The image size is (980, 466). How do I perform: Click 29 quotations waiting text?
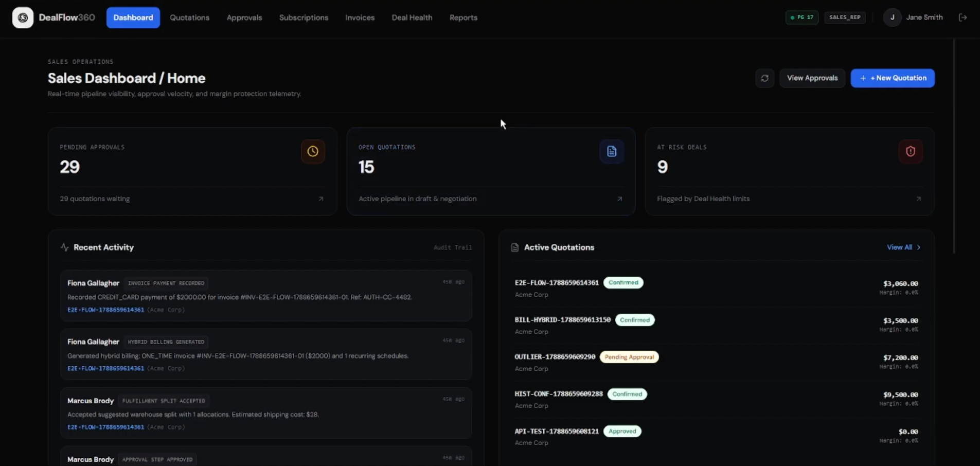[x=95, y=199]
